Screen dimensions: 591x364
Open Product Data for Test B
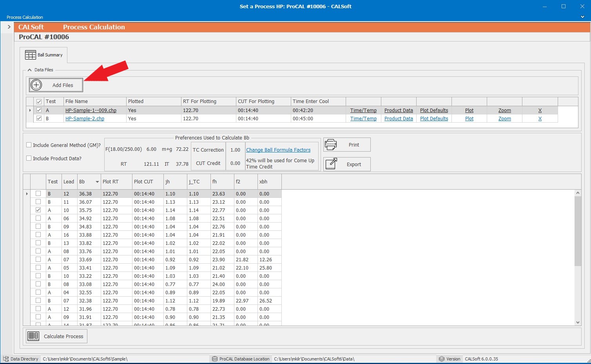(x=399, y=119)
